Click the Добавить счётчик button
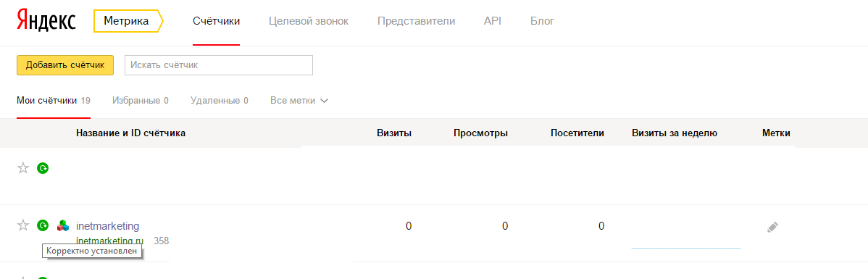The image size is (868, 279). [65, 64]
